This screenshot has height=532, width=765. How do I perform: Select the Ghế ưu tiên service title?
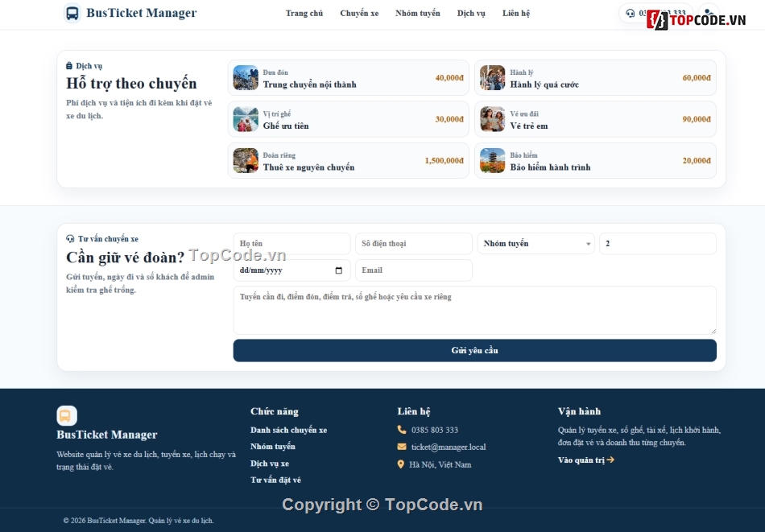[x=286, y=126]
